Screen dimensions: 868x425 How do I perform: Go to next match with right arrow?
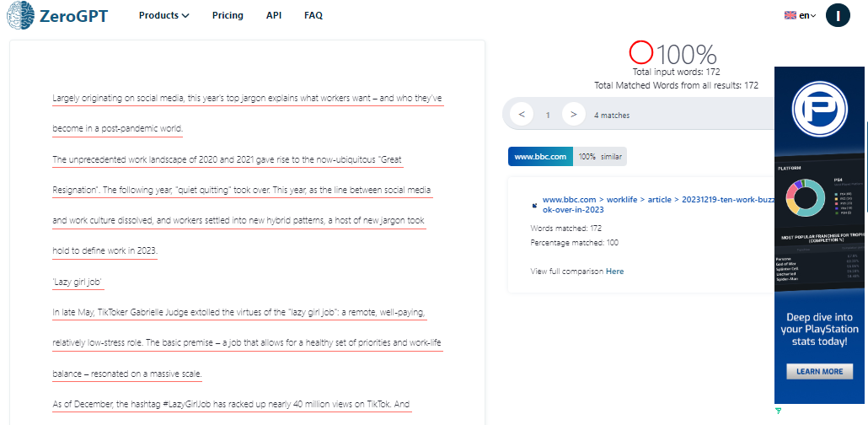click(x=574, y=114)
